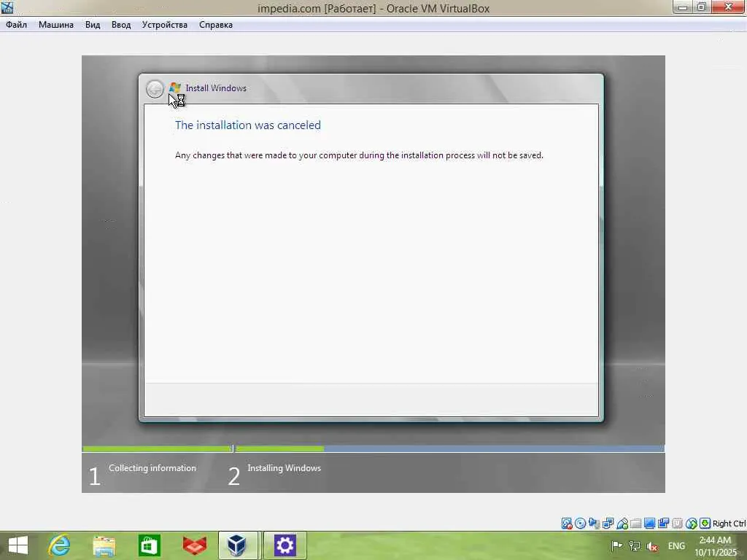This screenshot has height=560, width=747.
Task: Open the clock showing 2:44 AM
Action: 716,546
